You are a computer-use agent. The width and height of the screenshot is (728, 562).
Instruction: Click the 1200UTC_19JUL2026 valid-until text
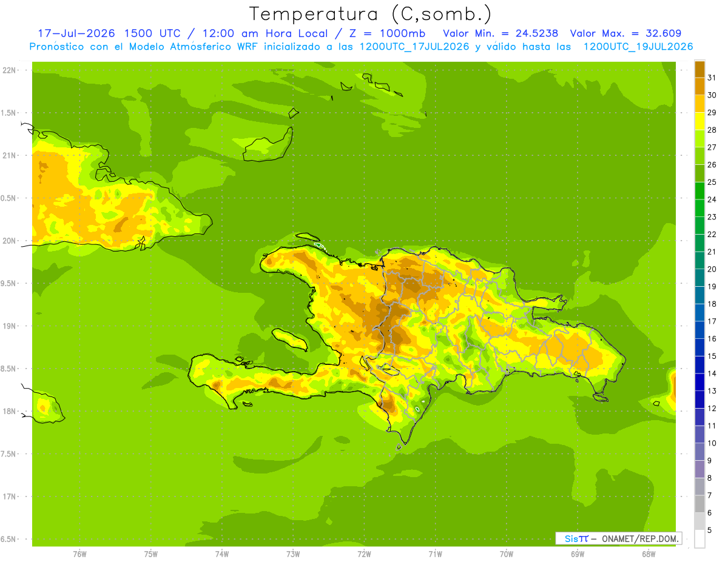coord(638,47)
